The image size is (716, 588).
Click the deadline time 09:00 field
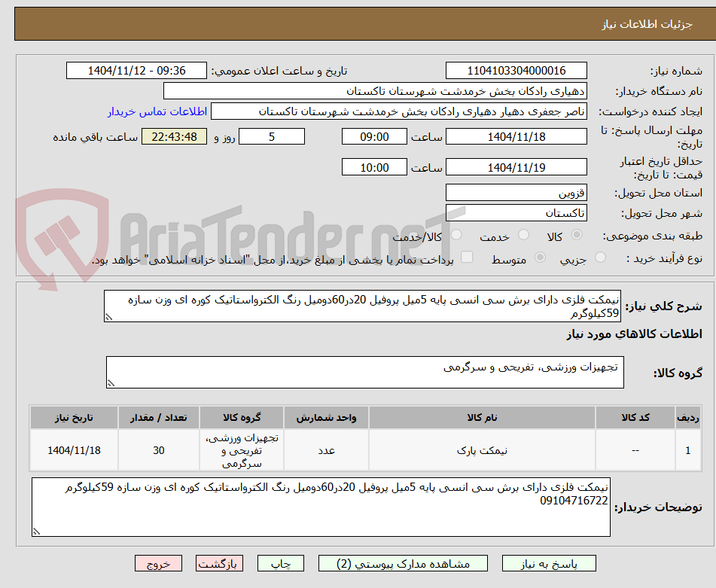click(374, 136)
